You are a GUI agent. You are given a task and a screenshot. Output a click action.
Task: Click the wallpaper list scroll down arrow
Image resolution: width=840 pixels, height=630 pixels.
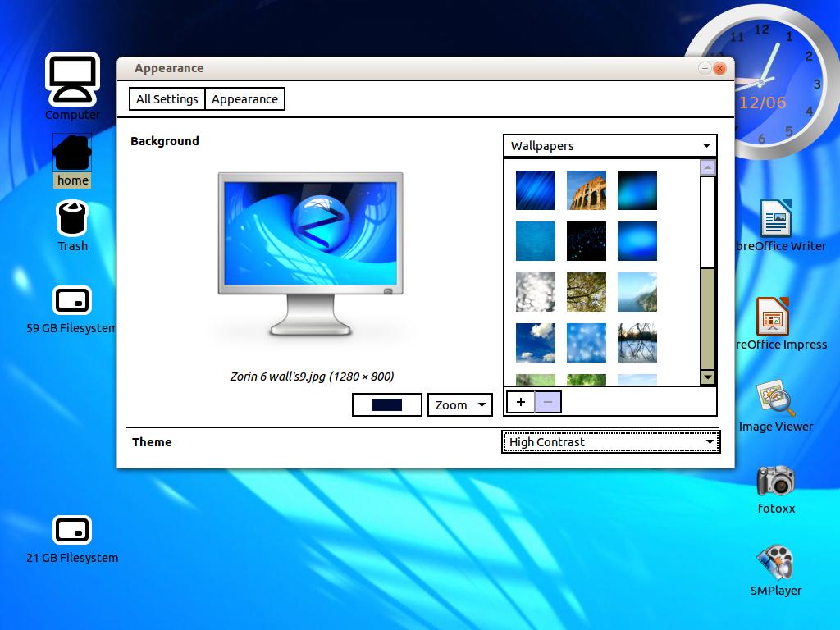707,377
